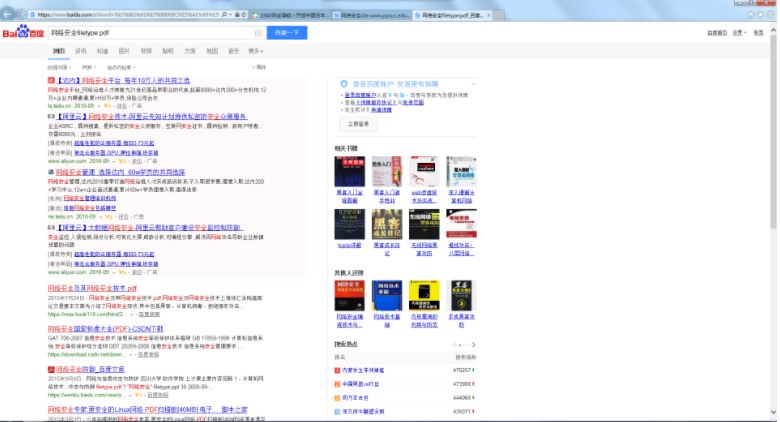Select the 地图 search category tab
The width and height of the screenshot is (780, 422).
click(x=212, y=51)
